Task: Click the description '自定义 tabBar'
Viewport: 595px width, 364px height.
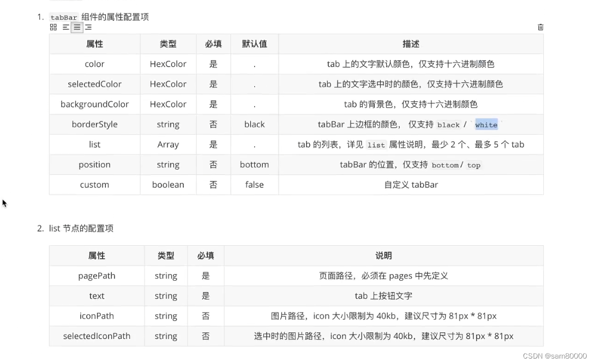Action: [411, 185]
